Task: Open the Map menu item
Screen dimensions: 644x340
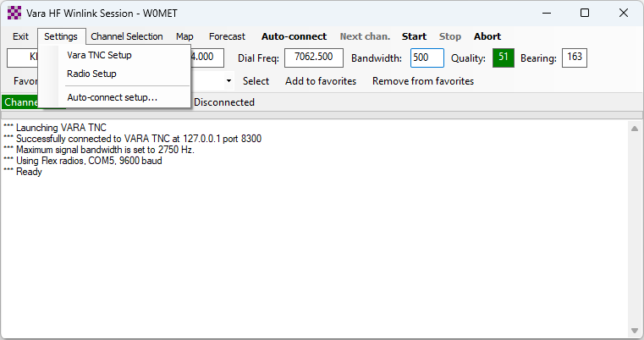Action: click(x=184, y=36)
